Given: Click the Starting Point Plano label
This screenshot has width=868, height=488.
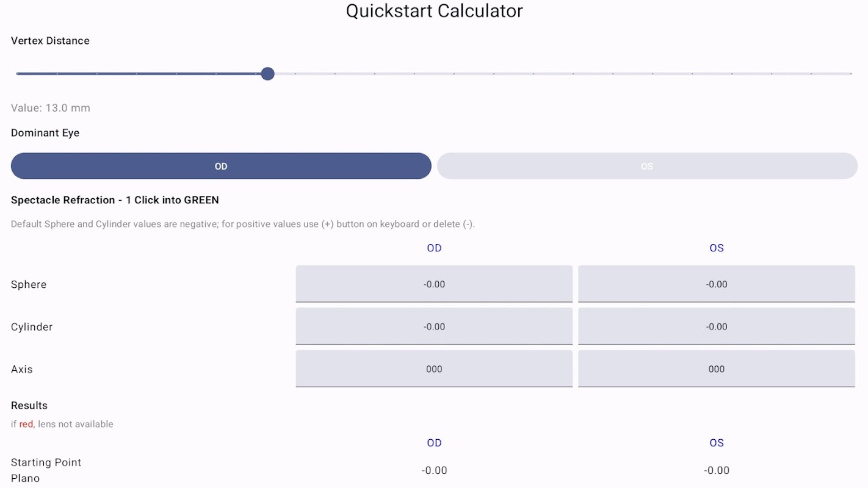Looking at the screenshot, I should pyautogui.click(x=46, y=470).
